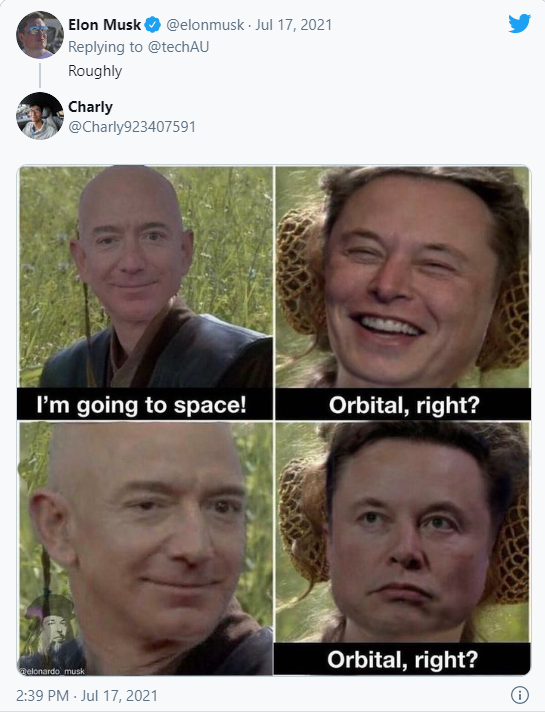
Task: Click the 'Replying to' text
Action: point(105,47)
